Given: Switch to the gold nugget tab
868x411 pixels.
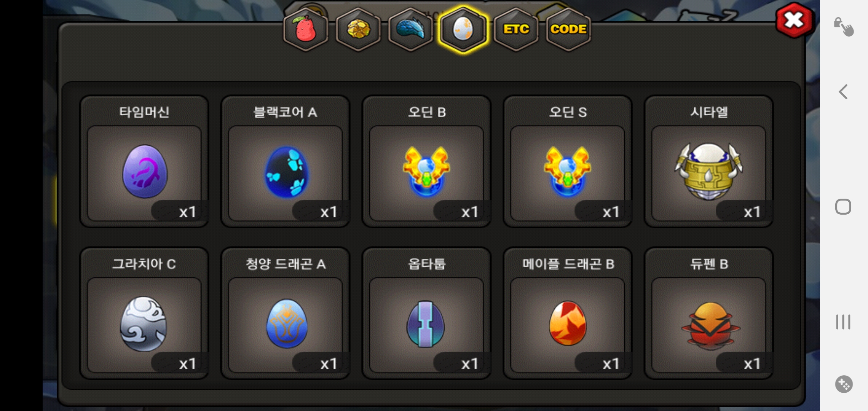Looking at the screenshot, I should [358, 29].
